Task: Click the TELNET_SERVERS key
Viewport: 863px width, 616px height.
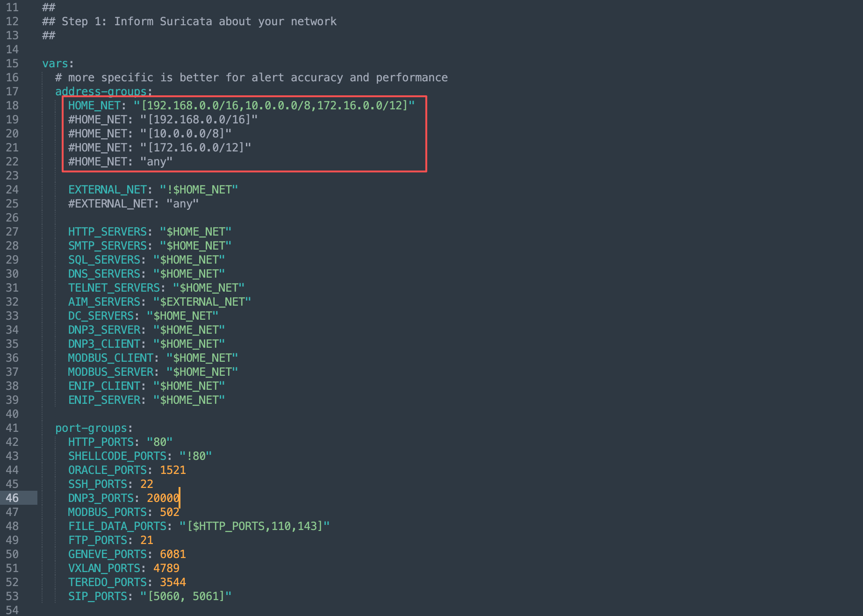Action: [x=114, y=288]
